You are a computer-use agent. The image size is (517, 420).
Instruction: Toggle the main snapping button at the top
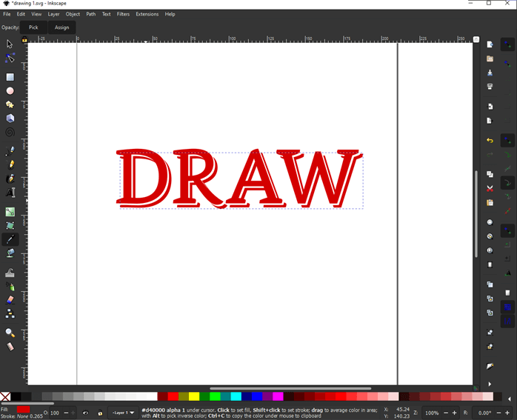click(x=507, y=44)
